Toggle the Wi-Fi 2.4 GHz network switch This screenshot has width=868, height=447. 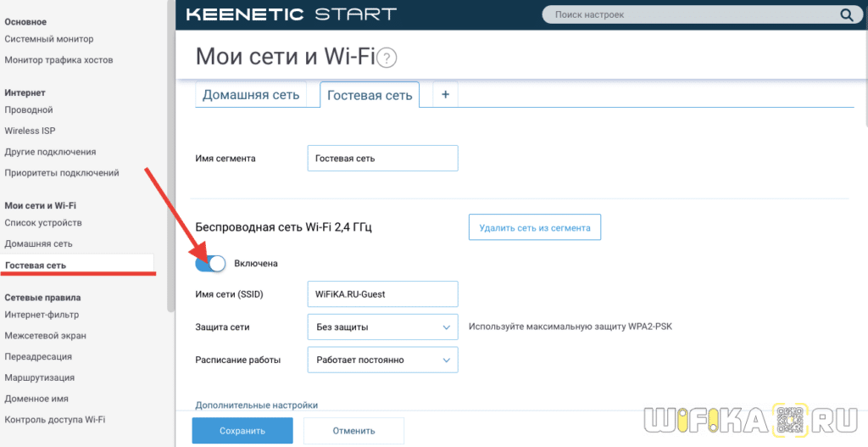(x=210, y=264)
